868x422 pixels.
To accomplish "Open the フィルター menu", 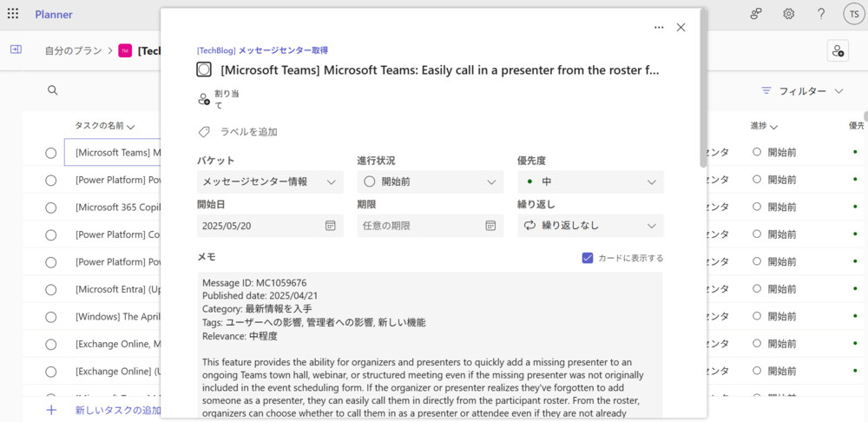I will (802, 91).
